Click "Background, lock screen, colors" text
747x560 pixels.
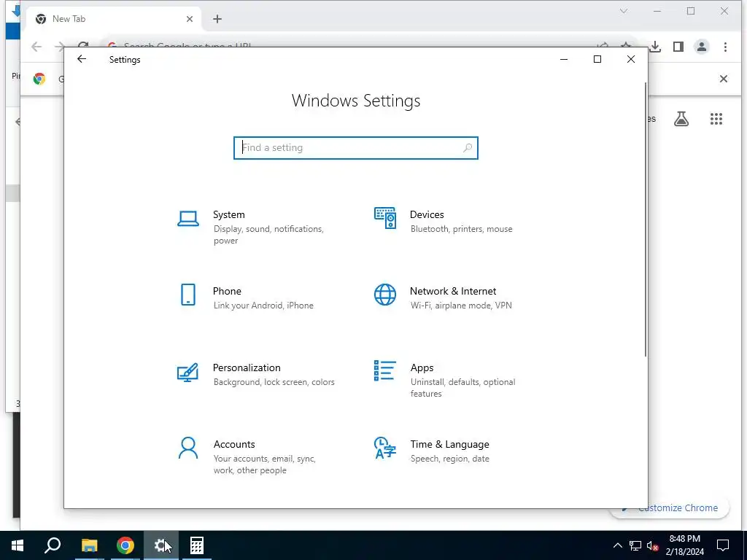[274, 382]
